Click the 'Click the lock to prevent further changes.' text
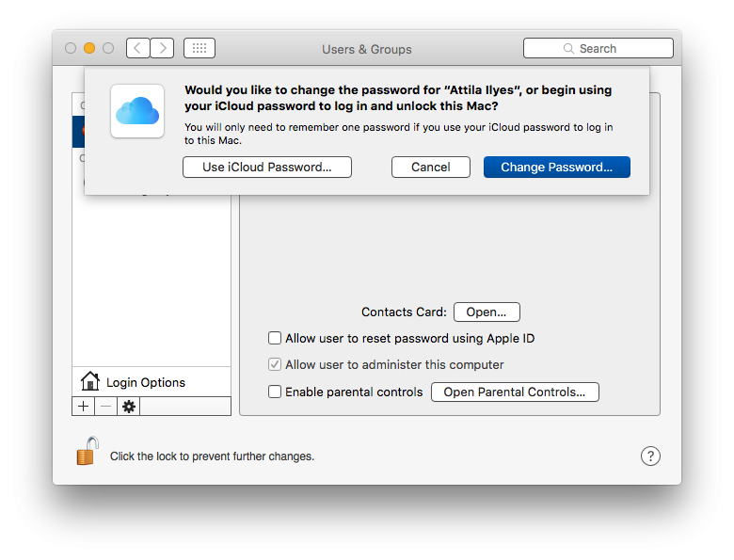Screen dimensions: 734x560 (212, 456)
